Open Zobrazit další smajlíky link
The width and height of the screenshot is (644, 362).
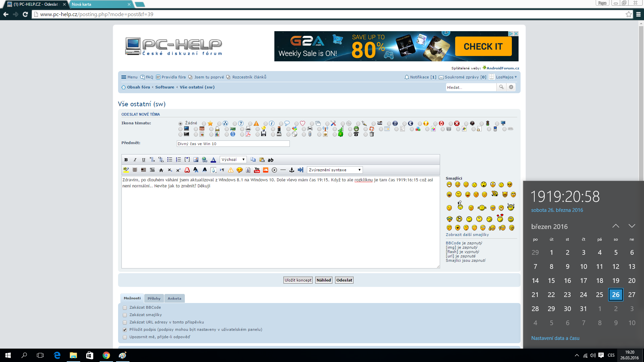click(x=467, y=235)
